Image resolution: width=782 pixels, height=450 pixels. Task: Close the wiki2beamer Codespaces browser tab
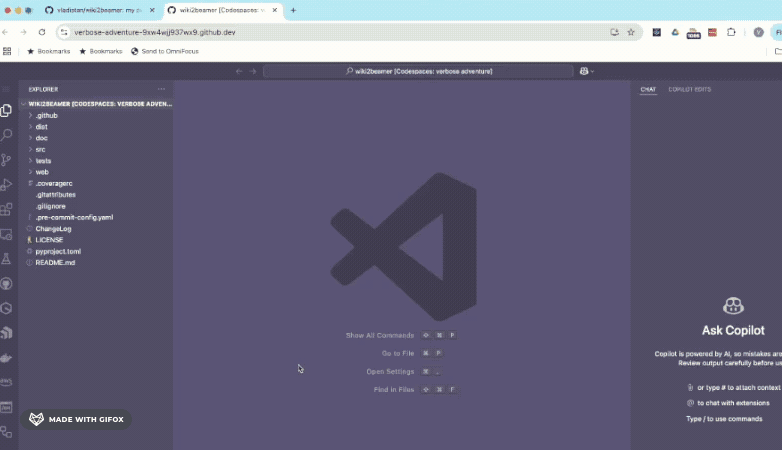tap(274, 10)
